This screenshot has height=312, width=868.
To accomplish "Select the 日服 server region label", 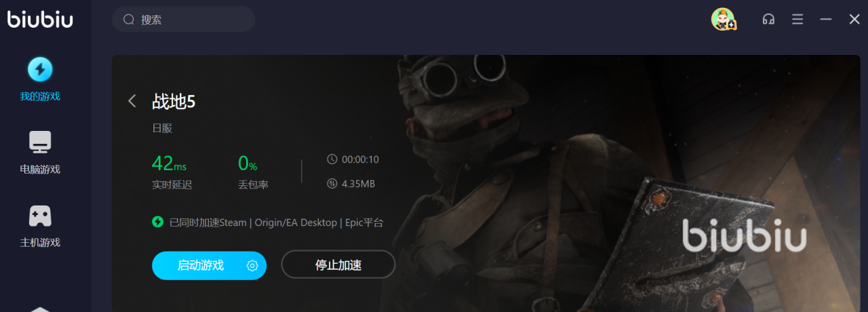I will pyautogui.click(x=162, y=128).
